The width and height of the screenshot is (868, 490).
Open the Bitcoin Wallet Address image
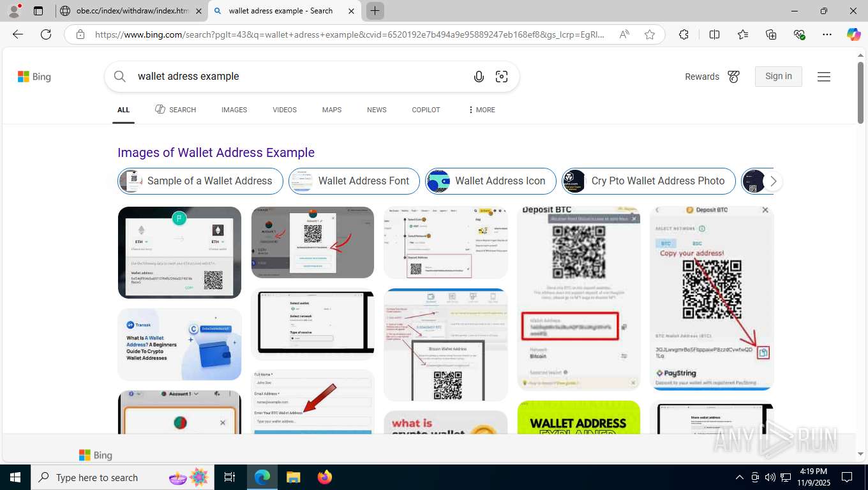[x=445, y=345]
